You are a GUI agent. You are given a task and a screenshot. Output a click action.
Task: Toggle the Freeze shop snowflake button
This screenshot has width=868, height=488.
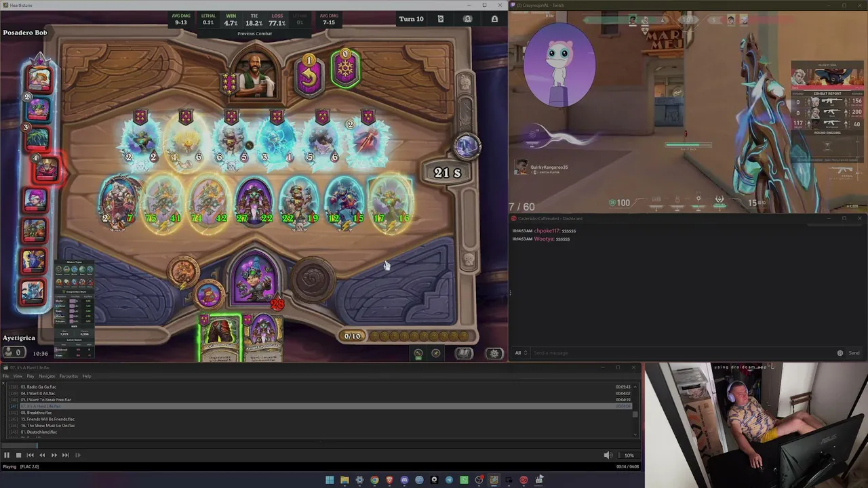pyautogui.click(x=345, y=70)
